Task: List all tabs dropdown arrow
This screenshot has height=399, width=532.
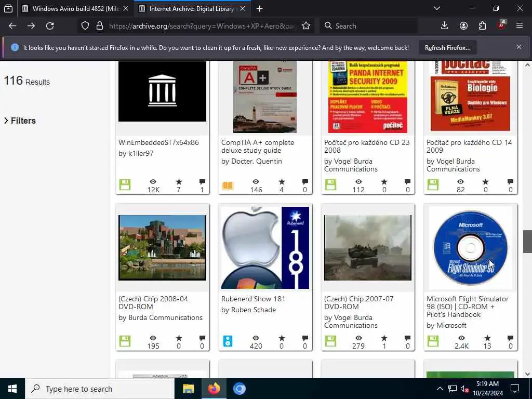Action: (x=437, y=8)
